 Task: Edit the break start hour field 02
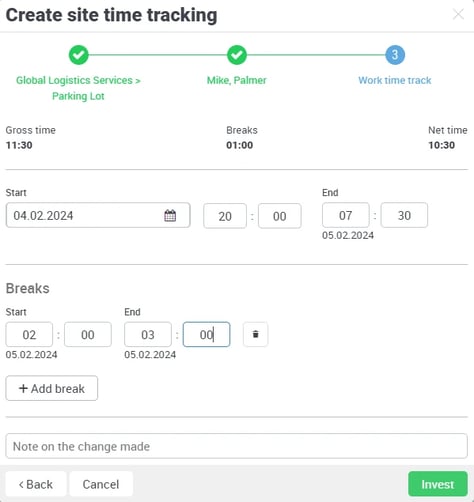pos(29,334)
